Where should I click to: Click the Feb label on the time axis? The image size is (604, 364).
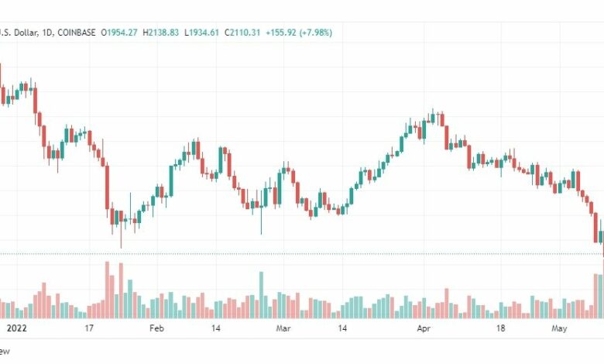pyautogui.click(x=156, y=328)
